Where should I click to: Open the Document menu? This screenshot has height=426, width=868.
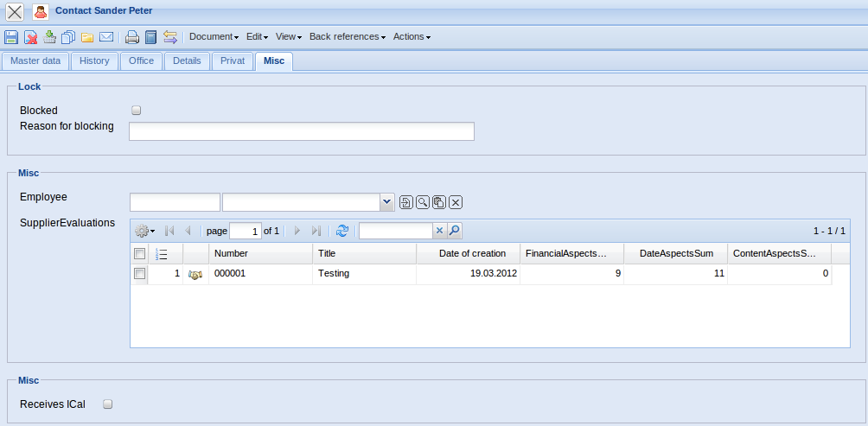point(214,37)
